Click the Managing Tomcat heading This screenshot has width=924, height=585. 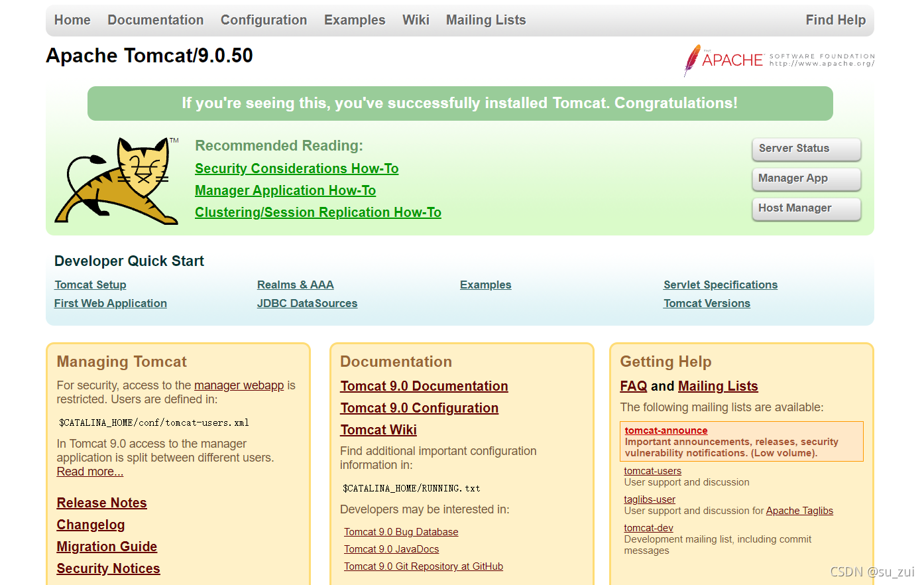tap(122, 361)
